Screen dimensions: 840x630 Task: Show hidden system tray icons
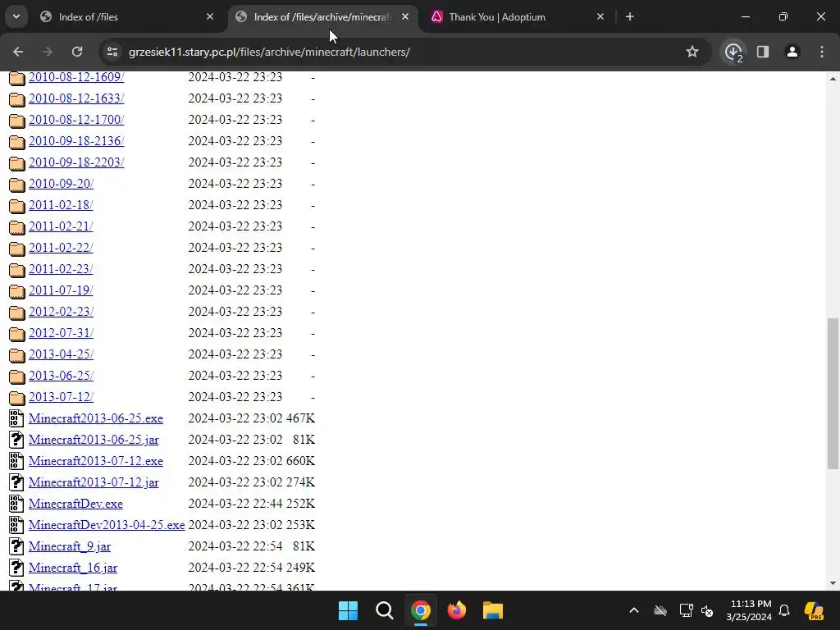coord(634,610)
